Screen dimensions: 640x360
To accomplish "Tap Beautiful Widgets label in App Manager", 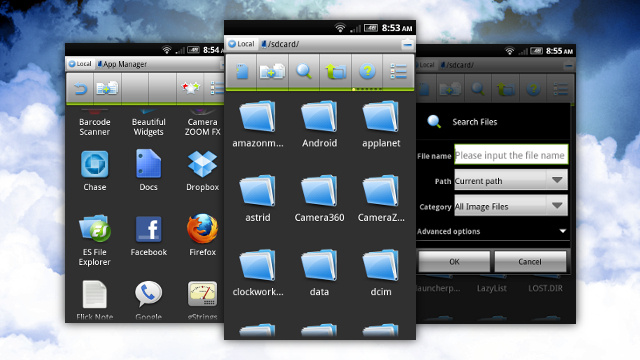I will click(149, 127).
